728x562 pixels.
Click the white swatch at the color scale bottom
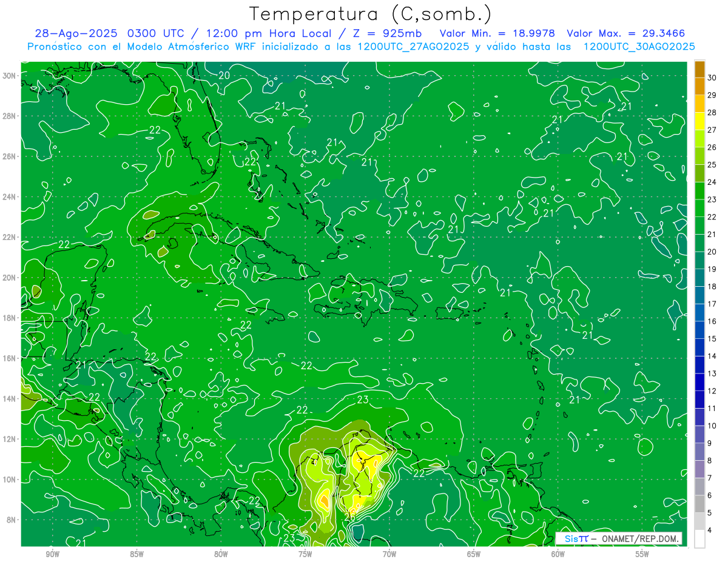pyautogui.click(x=699, y=539)
